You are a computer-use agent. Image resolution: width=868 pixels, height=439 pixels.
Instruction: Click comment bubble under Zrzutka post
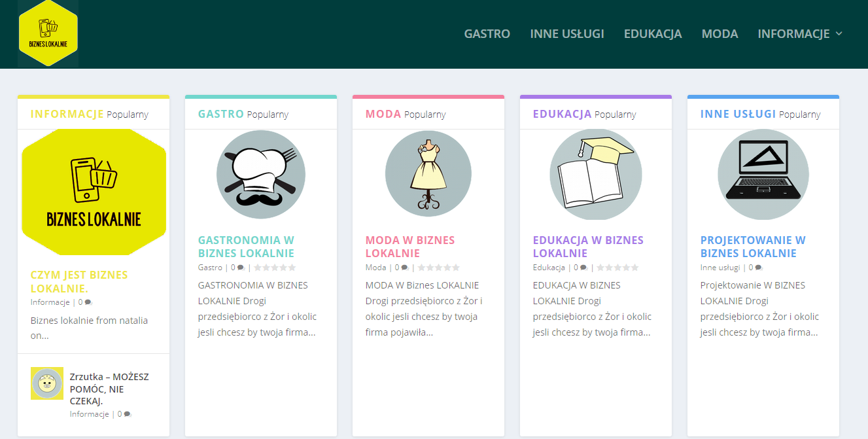point(128,414)
